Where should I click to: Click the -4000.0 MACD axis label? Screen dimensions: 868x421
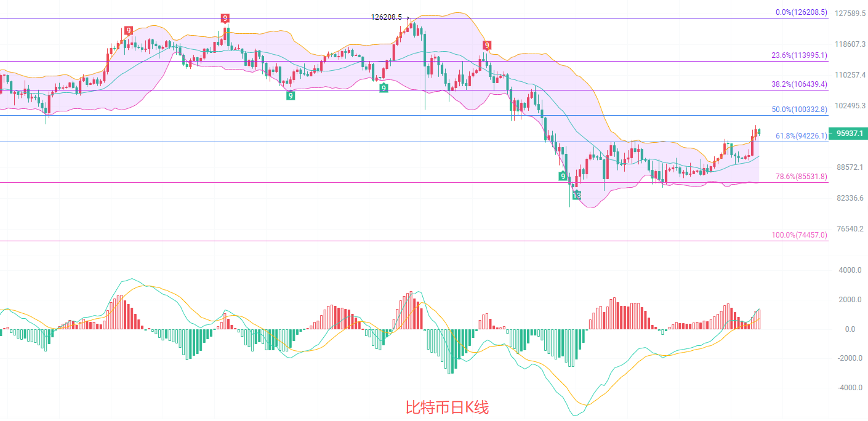coord(848,388)
